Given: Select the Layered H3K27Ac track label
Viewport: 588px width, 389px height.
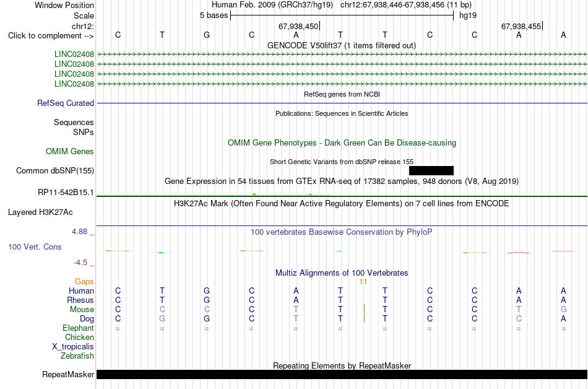Looking at the screenshot, I should click(40, 212).
